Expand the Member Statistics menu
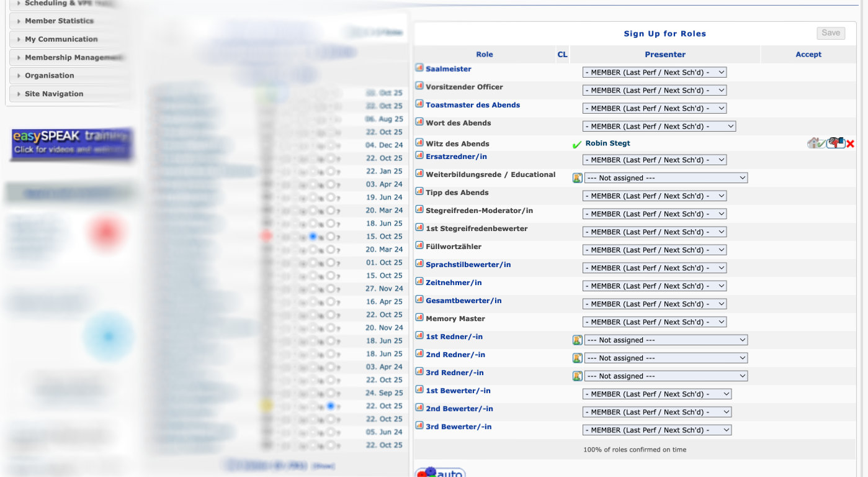Screen dimensions: 868x477 click(59, 20)
